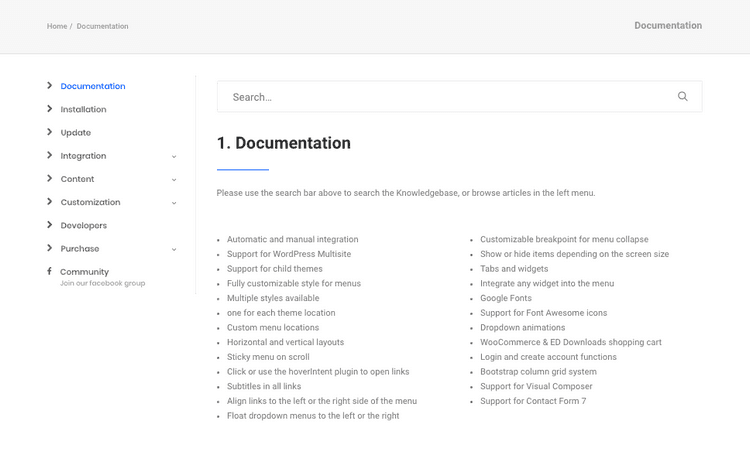Click 'Integrate any widget into the menu'
750x452 pixels.
pyautogui.click(x=547, y=283)
